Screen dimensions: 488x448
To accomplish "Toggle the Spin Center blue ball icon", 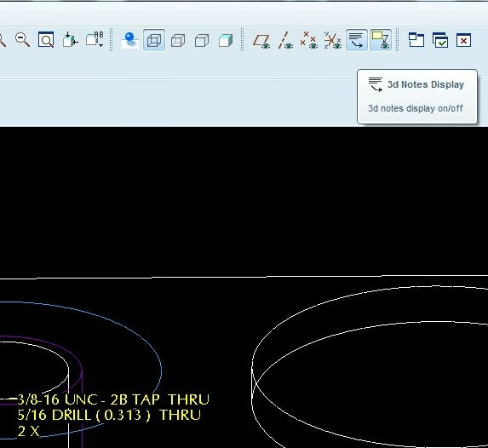I will (x=129, y=41).
